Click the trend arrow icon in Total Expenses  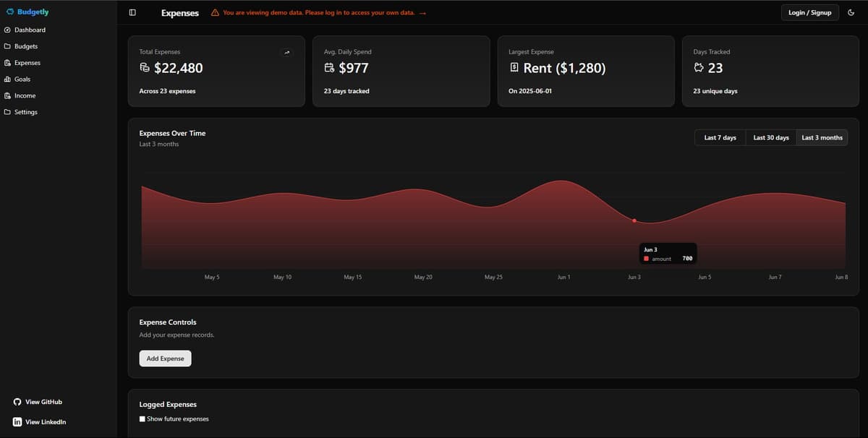coord(287,52)
